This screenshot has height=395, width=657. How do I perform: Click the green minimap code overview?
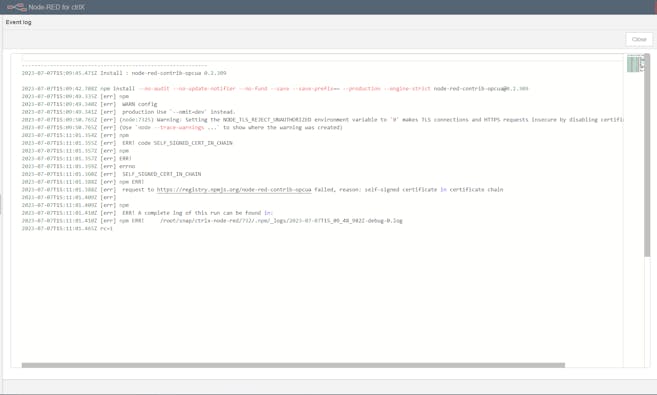pyautogui.click(x=634, y=64)
